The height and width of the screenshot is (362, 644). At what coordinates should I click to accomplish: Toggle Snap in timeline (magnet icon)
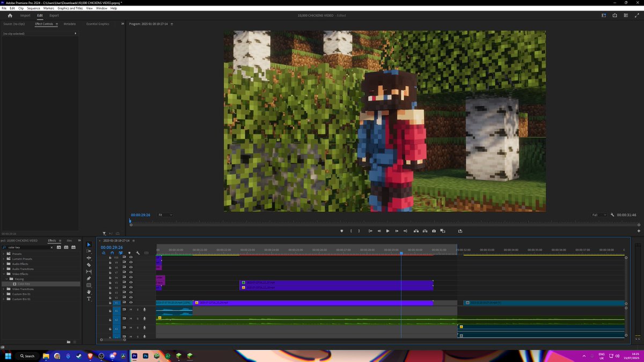pyautogui.click(x=112, y=253)
